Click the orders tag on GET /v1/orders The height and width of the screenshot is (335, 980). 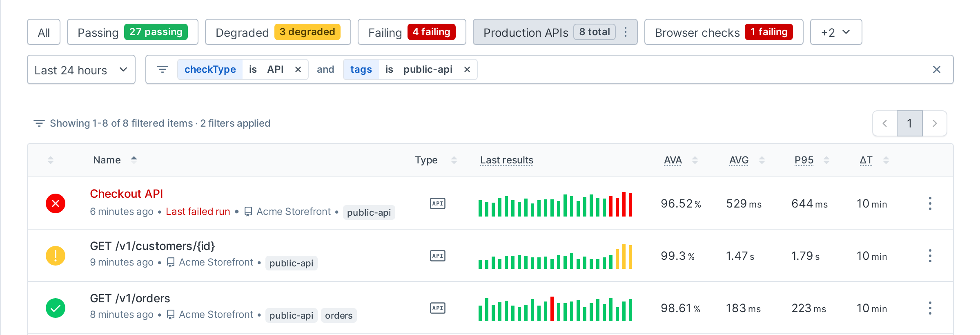[339, 315]
